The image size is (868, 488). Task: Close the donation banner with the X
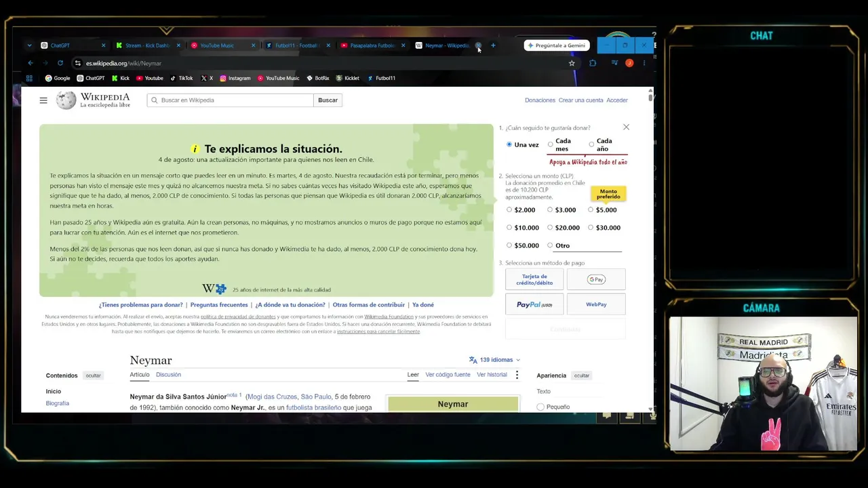coord(626,127)
